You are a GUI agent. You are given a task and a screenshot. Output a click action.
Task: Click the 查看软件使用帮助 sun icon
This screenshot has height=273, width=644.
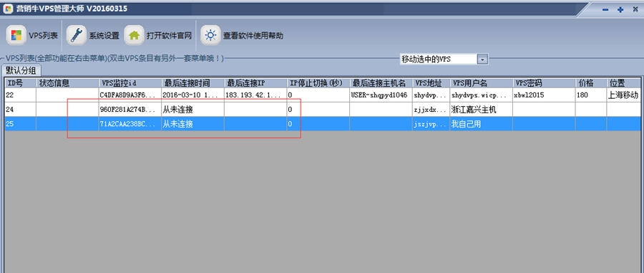pos(210,35)
